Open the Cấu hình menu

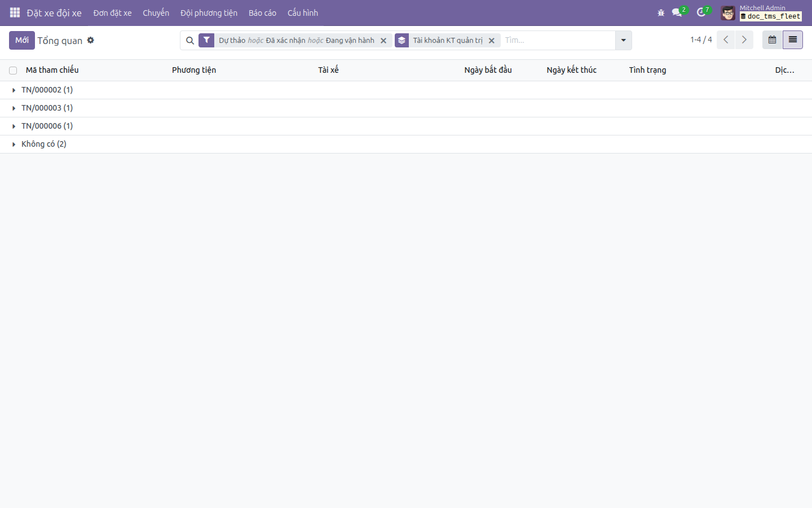pyautogui.click(x=303, y=13)
